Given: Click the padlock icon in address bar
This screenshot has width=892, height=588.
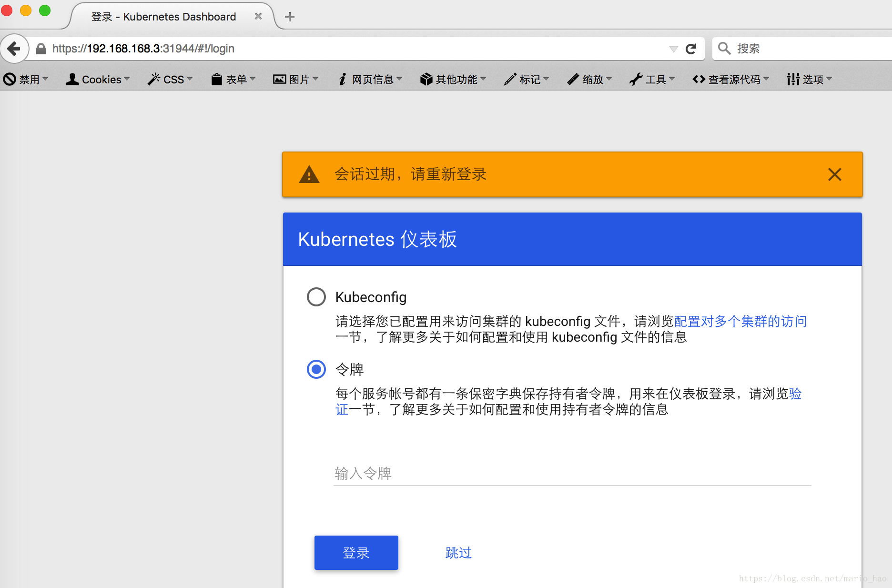Looking at the screenshot, I should pos(41,49).
